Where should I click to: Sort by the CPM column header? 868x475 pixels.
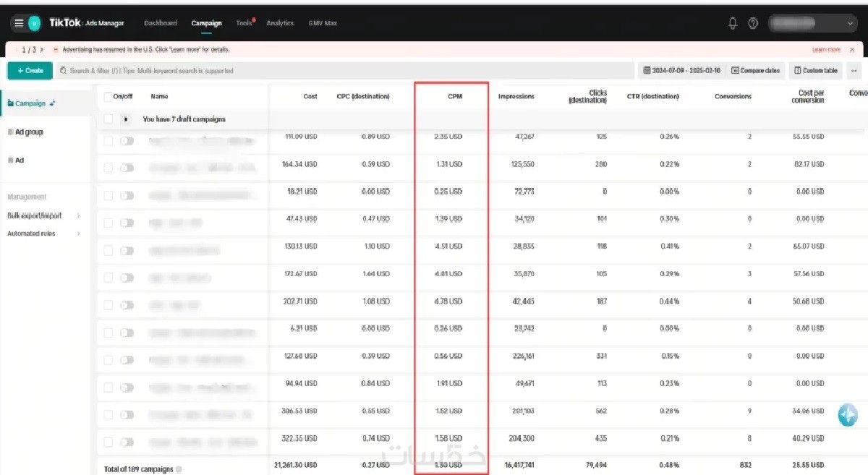pyautogui.click(x=455, y=96)
